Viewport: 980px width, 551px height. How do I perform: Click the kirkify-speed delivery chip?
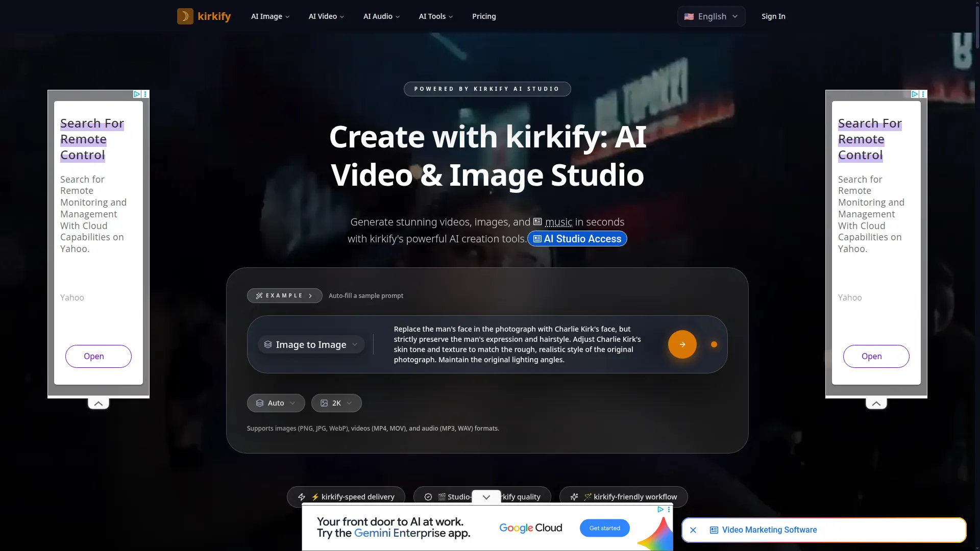(x=346, y=496)
